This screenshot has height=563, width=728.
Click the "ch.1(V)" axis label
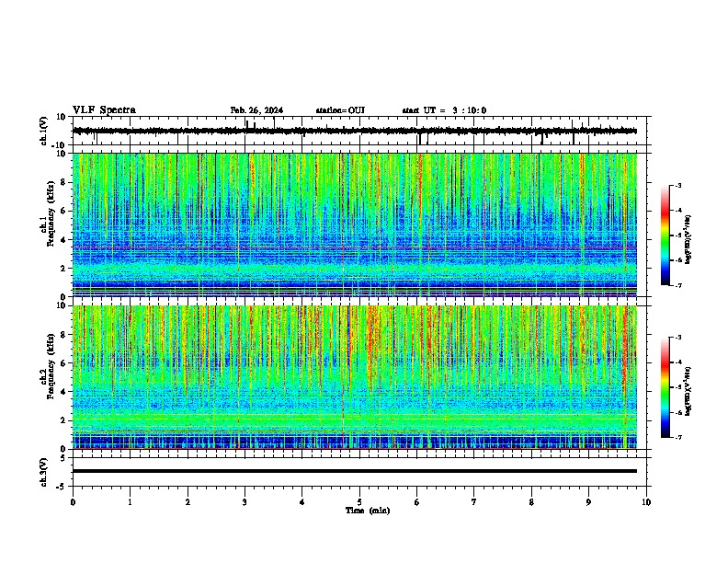click(x=44, y=131)
